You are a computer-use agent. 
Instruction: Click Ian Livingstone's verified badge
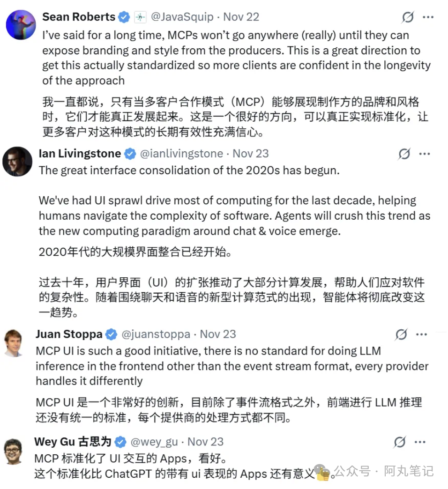(x=130, y=153)
